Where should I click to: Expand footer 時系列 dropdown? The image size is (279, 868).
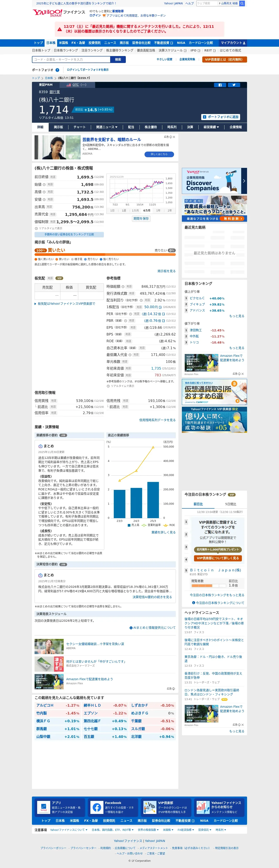click(x=221, y=830)
